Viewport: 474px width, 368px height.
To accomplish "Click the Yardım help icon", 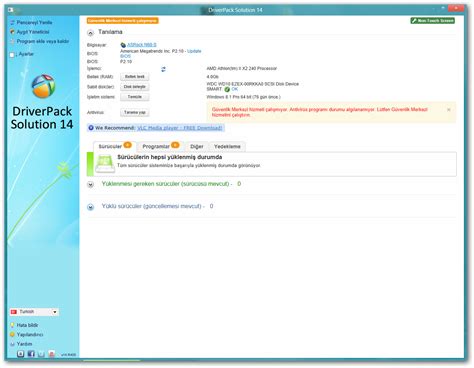I will pos(12,344).
